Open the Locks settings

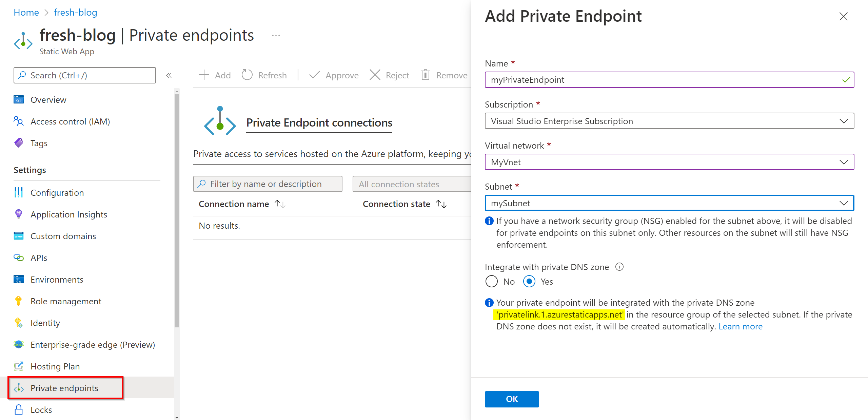(x=41, y=409)
